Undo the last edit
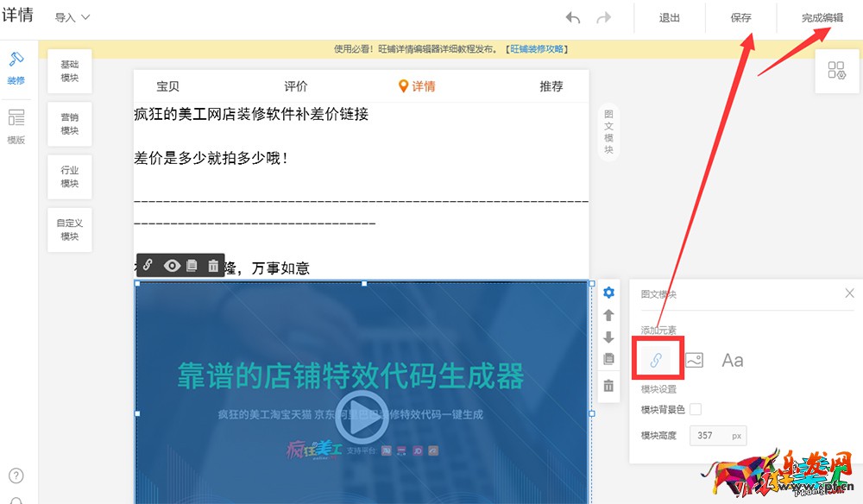 pos(573,17)
